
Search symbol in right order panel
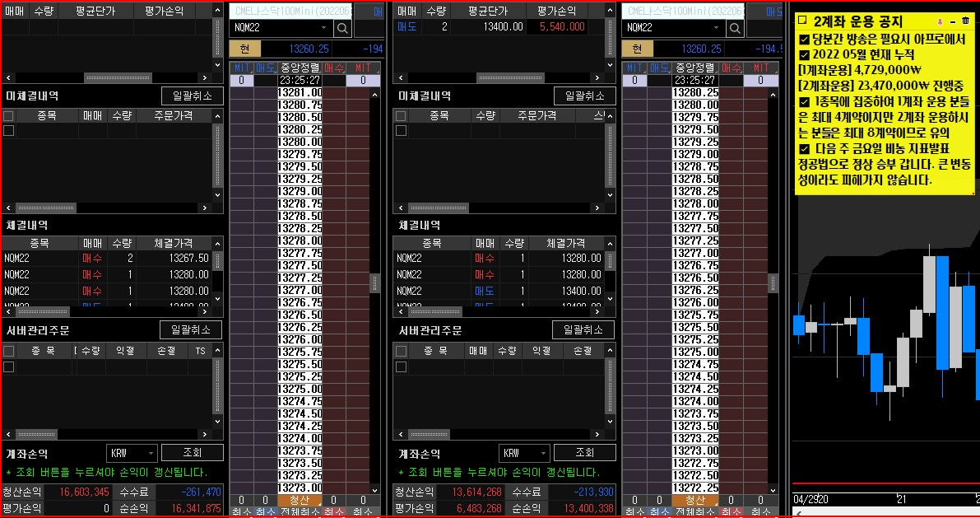(735, 28)
